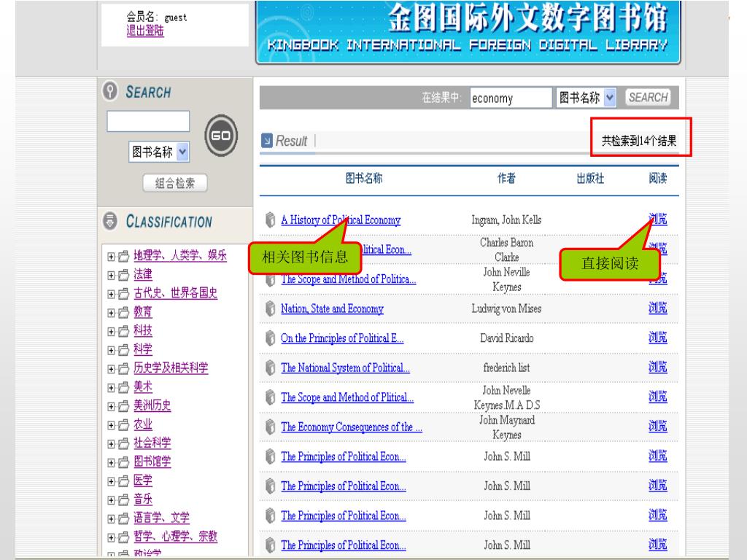Click 浏览 for David Ricardo's book

coord(657,338)
